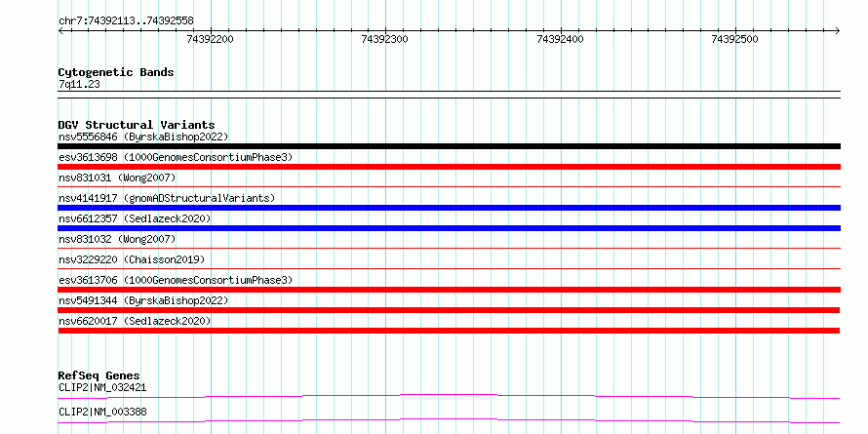Image resolution: width=868 pixels, height=434 pixels.
Task: Click ruler position 74392400
Action: click(x=560, y=39)
